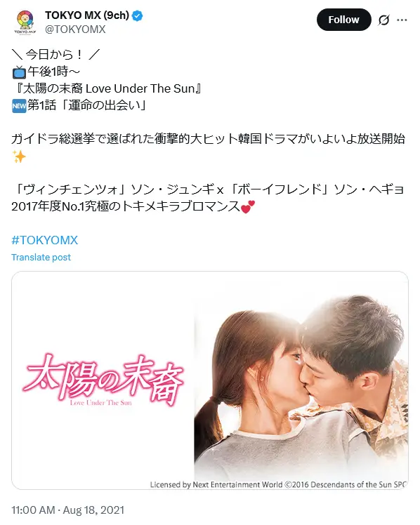Click the two hearts emoji
The image size is (420, 525).
pyautogui.click(x=248, y=206)
